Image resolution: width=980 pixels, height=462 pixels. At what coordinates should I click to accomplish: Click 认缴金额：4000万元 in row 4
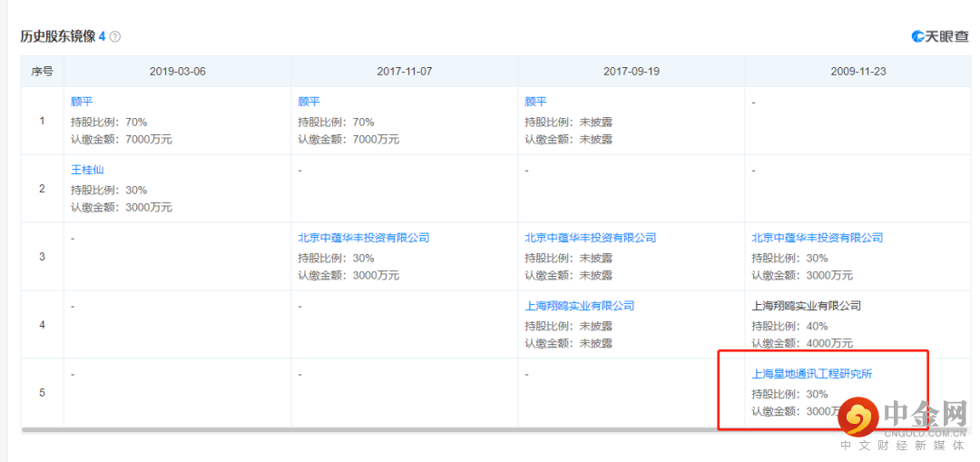[802, 343]
